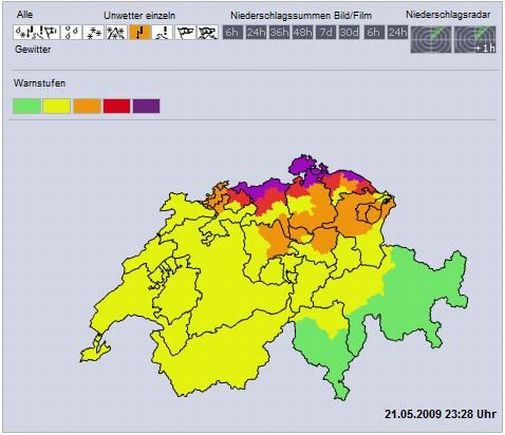This screenshot has width=505, height=435.
Task: Play the second 24h precipitation film
Action: tap(397, 32)
